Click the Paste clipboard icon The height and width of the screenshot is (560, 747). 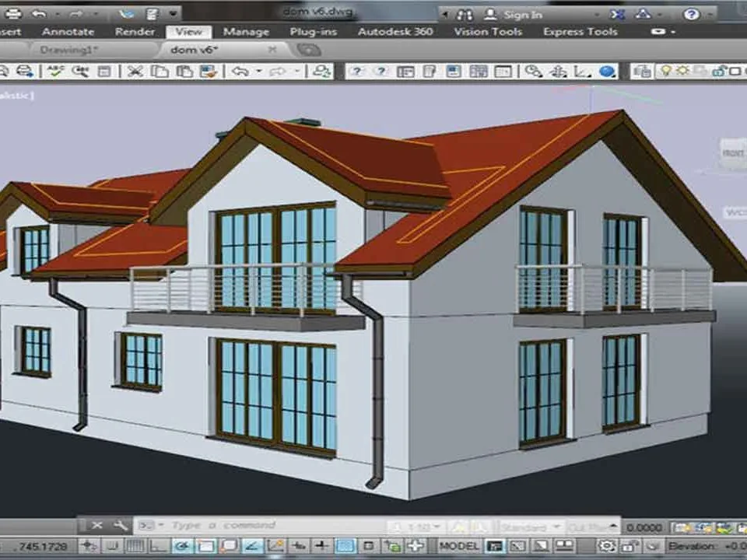[x=184, y=72]
